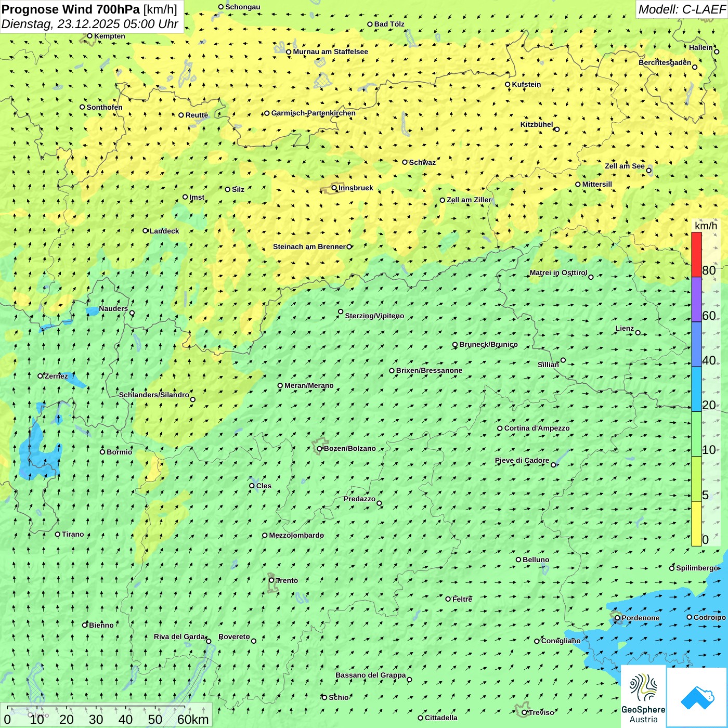The width and height of the screenshot is (728, 728).
Task: Click the Treviso city marker
Action: (x=524, y=713)
